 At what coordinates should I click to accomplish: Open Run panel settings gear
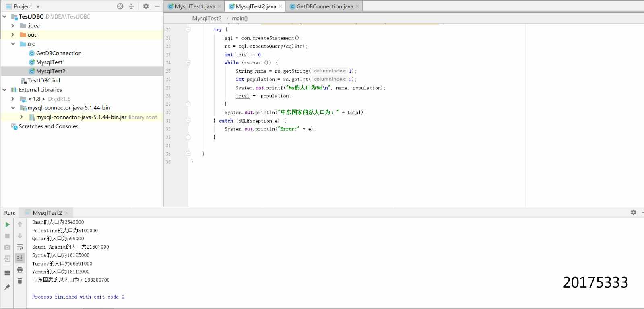point(634,212)
